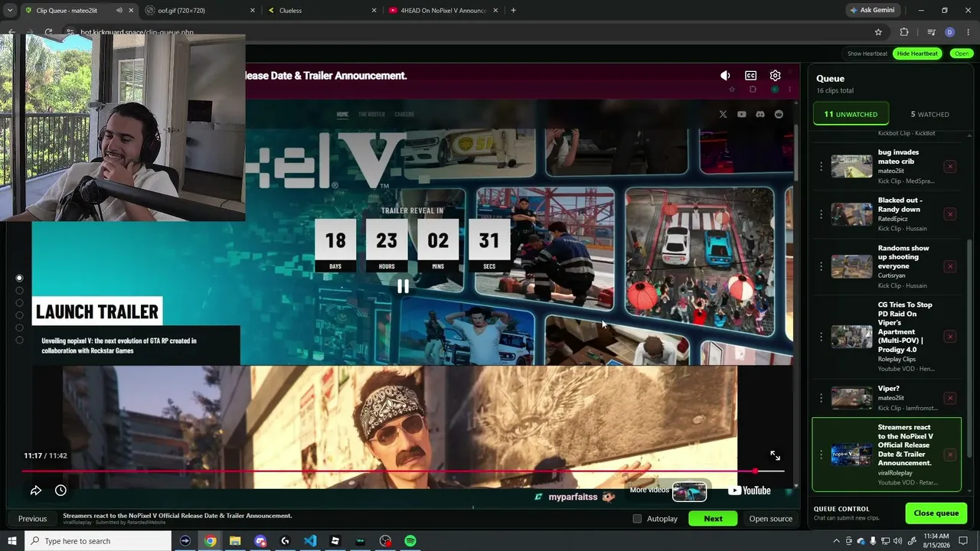Click the green Open button
Viewport: 980px width, 551px height.
(x=961, y=54)
